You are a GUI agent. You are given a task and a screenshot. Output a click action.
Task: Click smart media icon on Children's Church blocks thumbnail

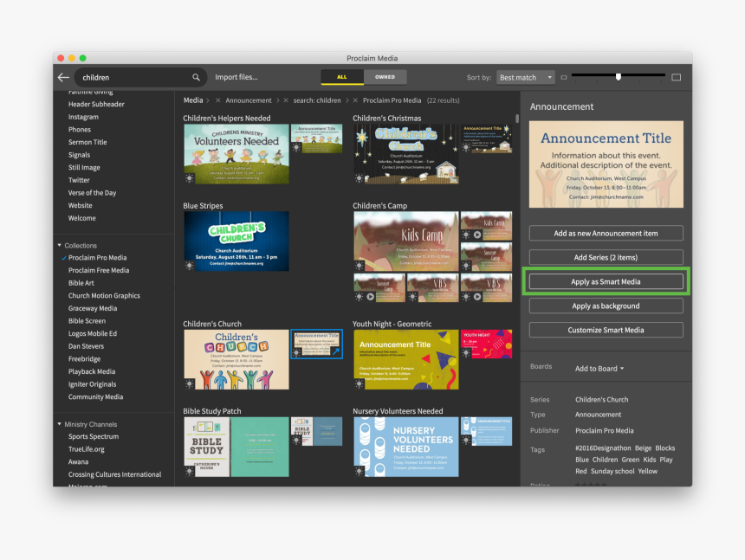point(190,384)
